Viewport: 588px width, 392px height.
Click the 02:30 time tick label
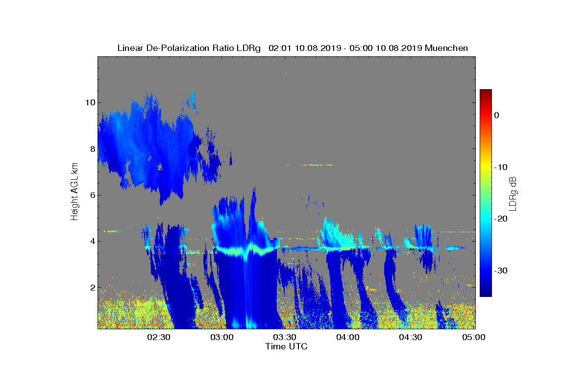[158, 337]
